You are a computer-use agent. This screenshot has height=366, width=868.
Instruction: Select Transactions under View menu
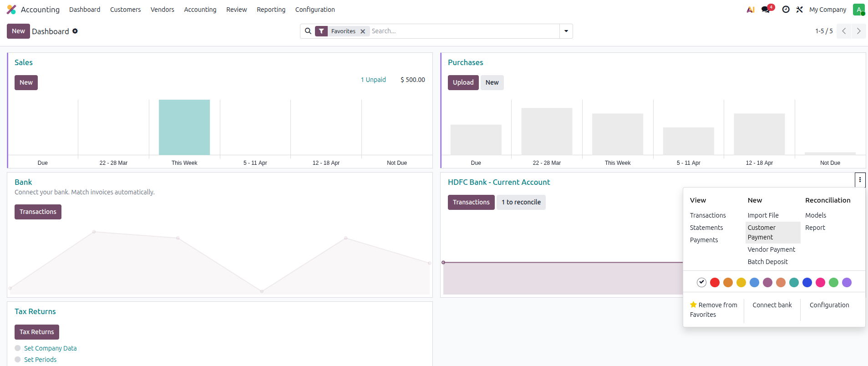click(708, 215)
